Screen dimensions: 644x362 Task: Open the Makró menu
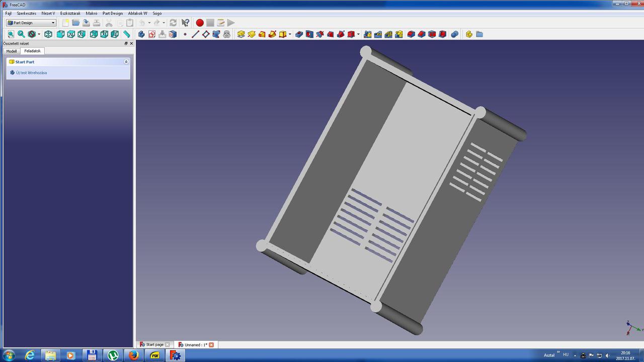(x=92, y=13)
